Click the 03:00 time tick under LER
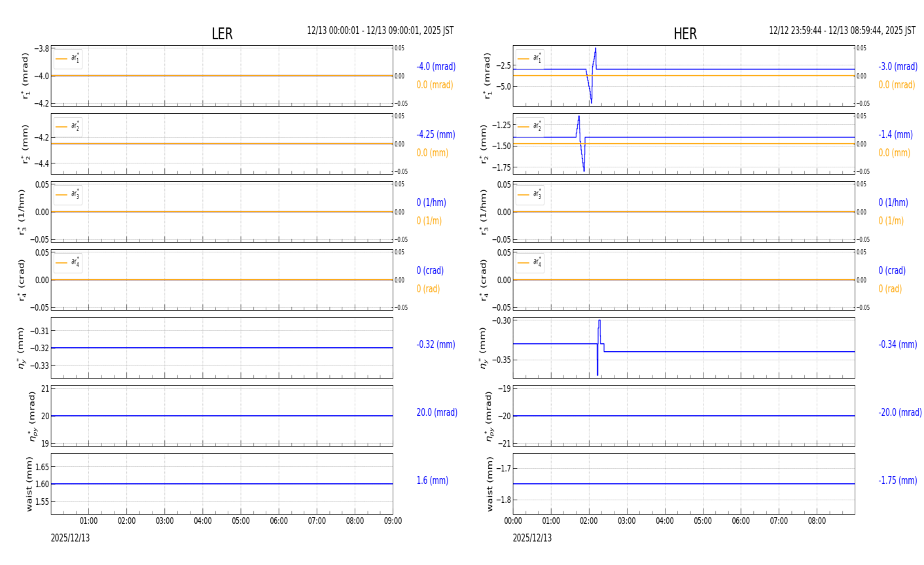Viewport: 924px width, 565px height. coord(165,521)
